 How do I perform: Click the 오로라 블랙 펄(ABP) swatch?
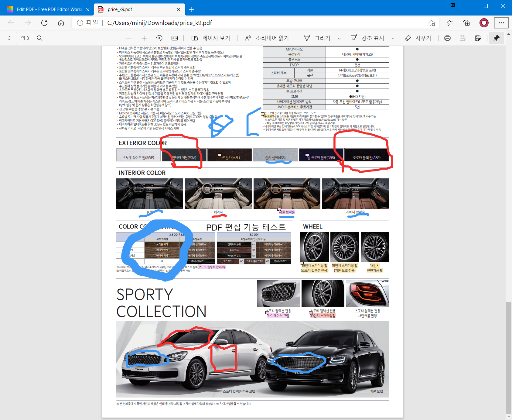(367, 155)
